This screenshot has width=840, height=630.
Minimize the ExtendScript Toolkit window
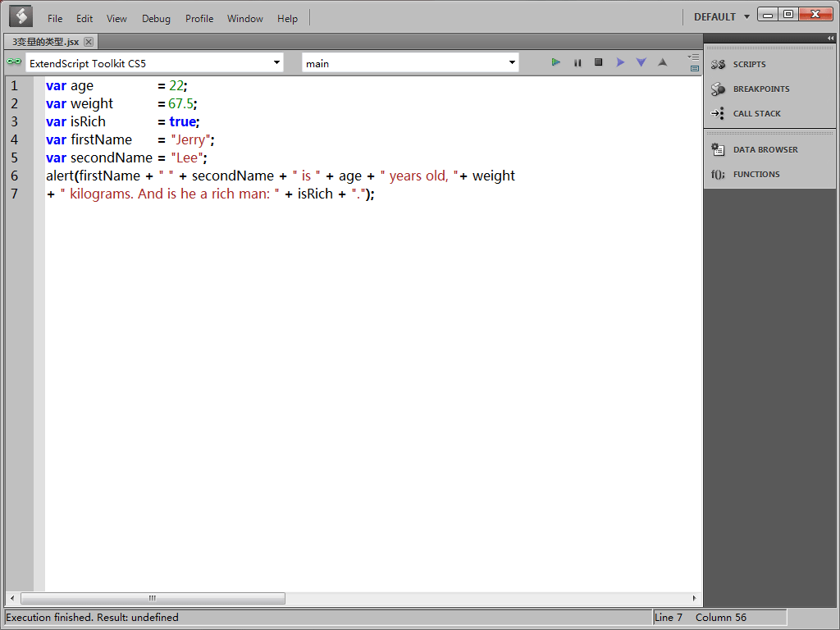[768, 15]
